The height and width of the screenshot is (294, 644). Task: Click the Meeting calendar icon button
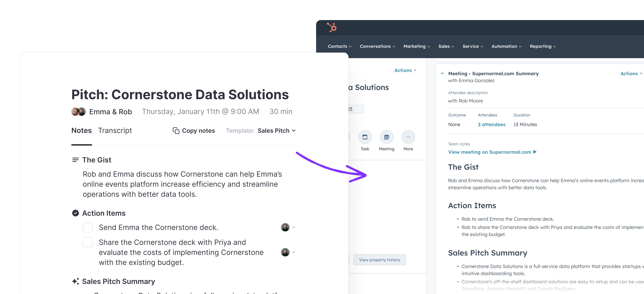pos(386,137)
